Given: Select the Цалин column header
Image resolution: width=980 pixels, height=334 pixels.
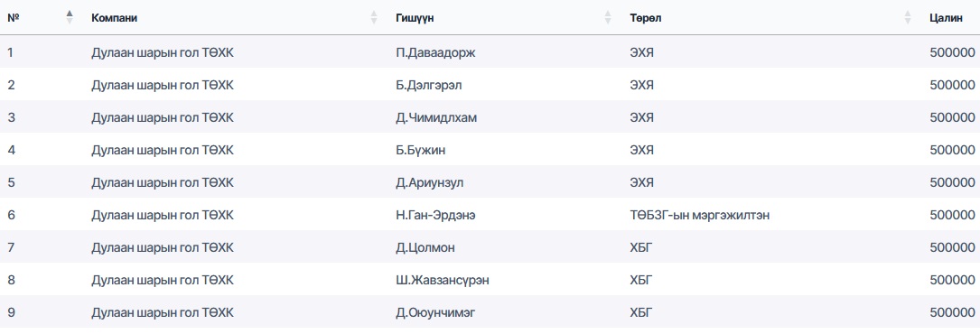Looking at the screenshot, I should [x=946, y=18].
